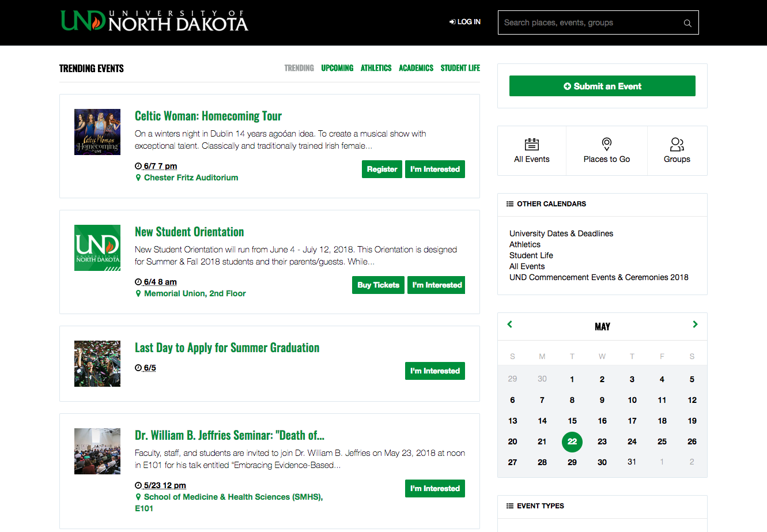Select May 23 on the calendar
The image size is (767, 532).
tap(602, 442)
